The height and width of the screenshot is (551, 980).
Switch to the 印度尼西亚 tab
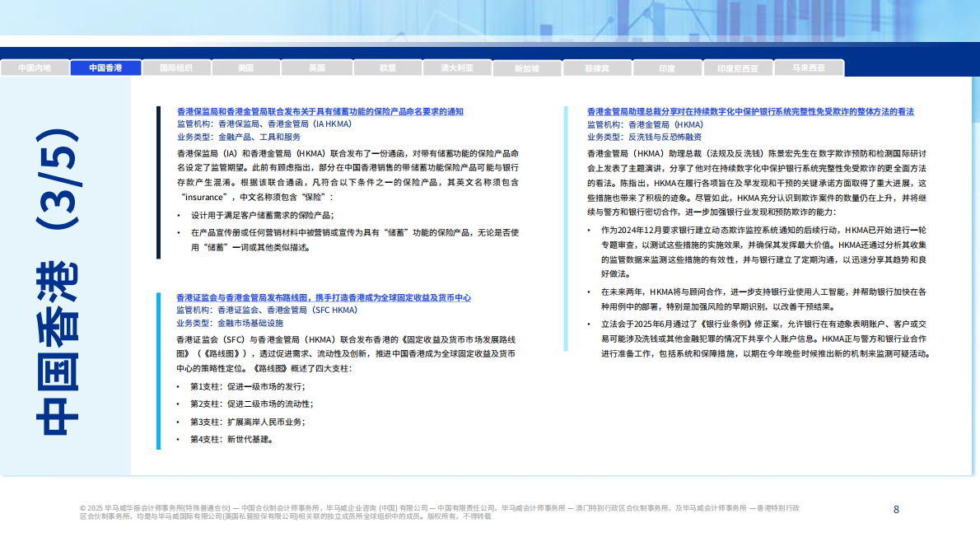(x=738, y=68)
